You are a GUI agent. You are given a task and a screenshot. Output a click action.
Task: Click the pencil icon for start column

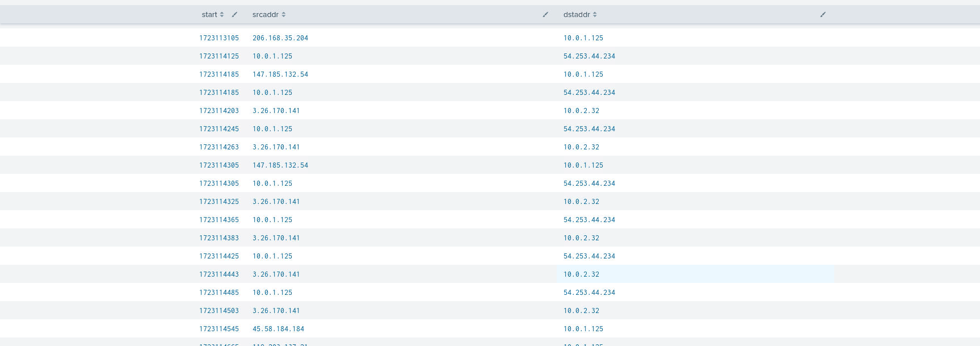point(234,15)
